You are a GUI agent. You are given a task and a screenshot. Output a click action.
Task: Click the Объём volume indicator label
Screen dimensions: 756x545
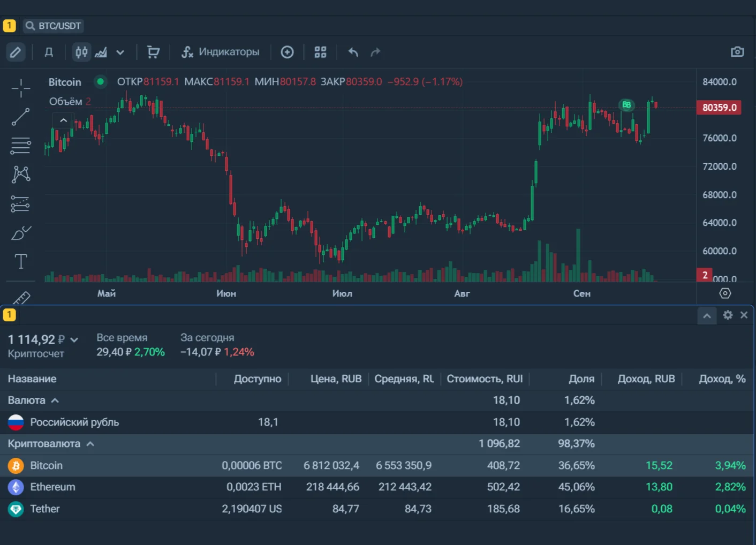click(x=66, y=102)
